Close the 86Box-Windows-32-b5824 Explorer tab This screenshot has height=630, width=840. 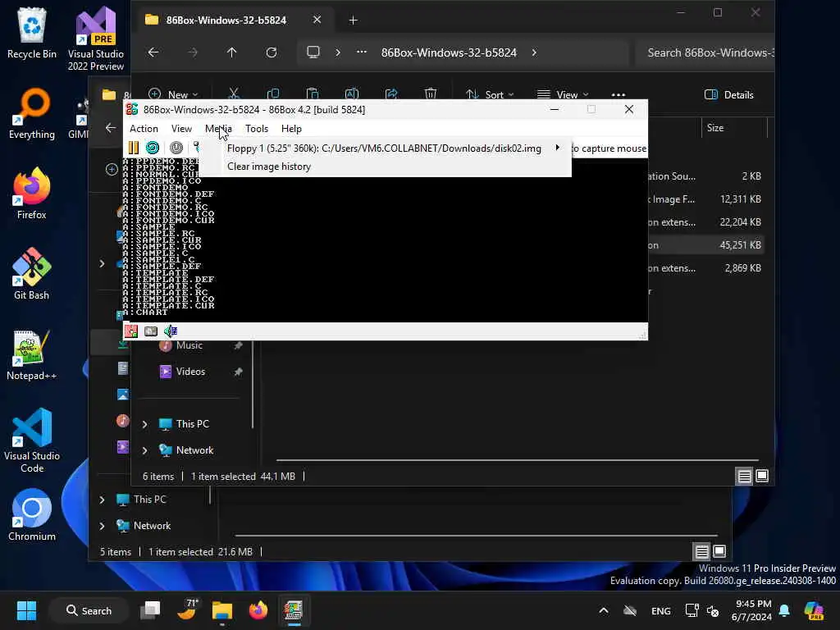tap(317, 20)
